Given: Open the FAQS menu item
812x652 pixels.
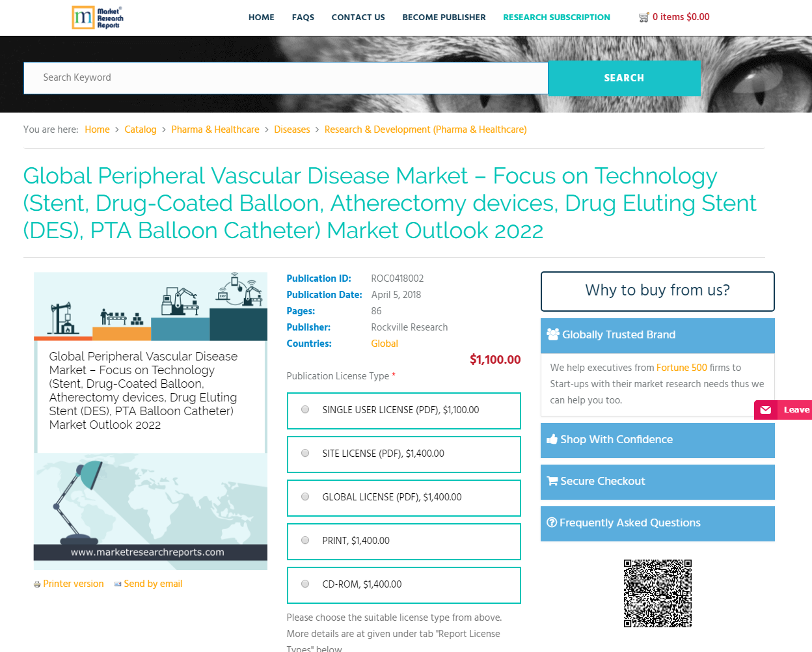Looking at the screenshot, I should click(x=303, y=18).
